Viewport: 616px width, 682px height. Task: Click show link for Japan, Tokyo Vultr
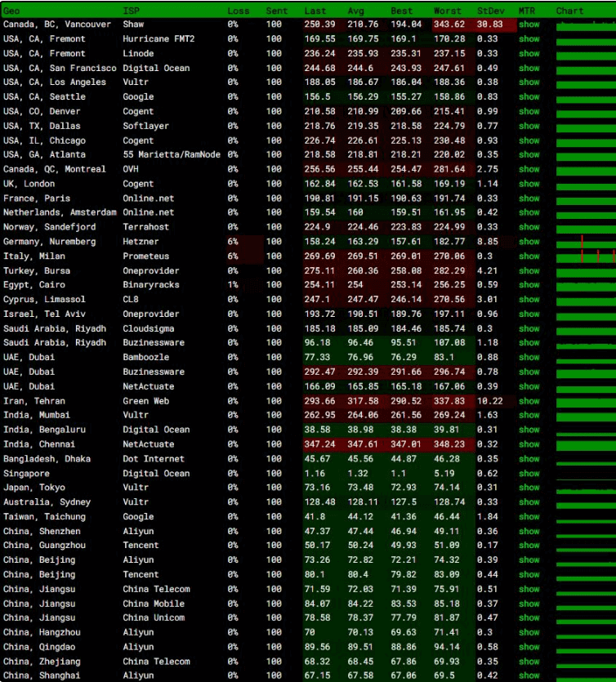click(x=529, y=488)
